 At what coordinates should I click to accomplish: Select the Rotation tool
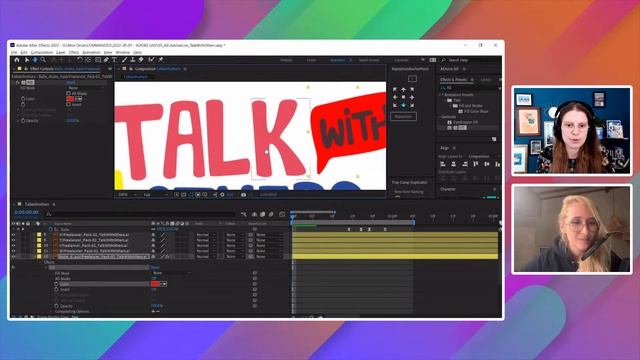click(80, 60)
